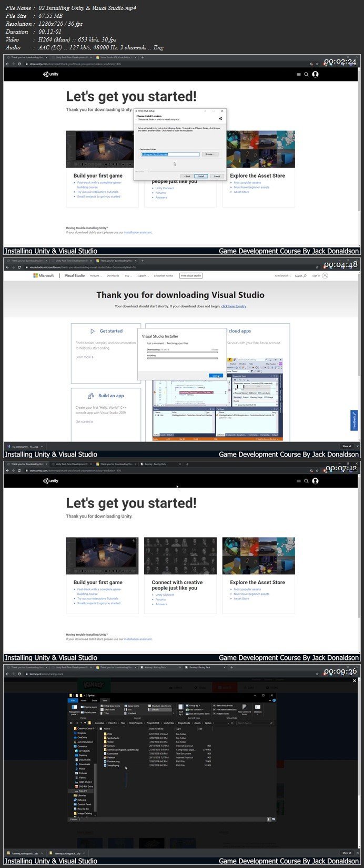Click the 'click here to retry' download link

point(234,306)
